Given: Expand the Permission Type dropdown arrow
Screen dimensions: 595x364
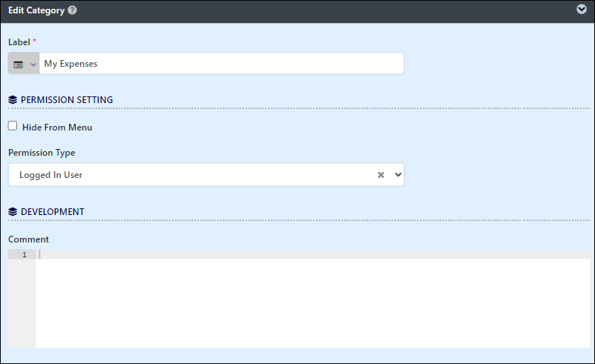Looking at the screenshot, I should pyautogui.click(x=398, y=175).
